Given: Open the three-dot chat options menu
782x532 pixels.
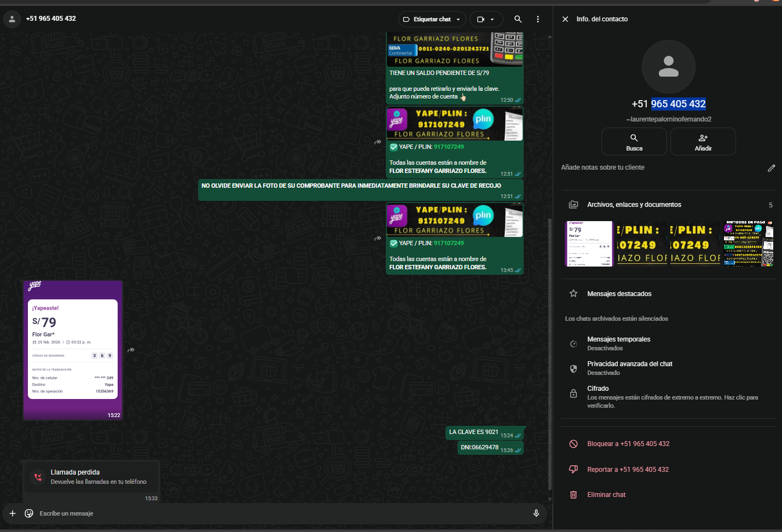Looking at the screenshot, I should [x=538, y=19].
